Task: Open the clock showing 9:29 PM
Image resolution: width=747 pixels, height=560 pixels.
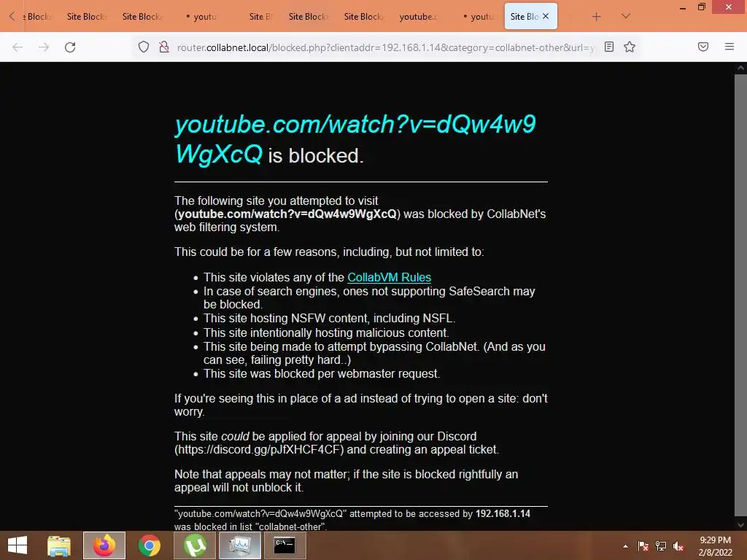Action: tap(715, 546)
